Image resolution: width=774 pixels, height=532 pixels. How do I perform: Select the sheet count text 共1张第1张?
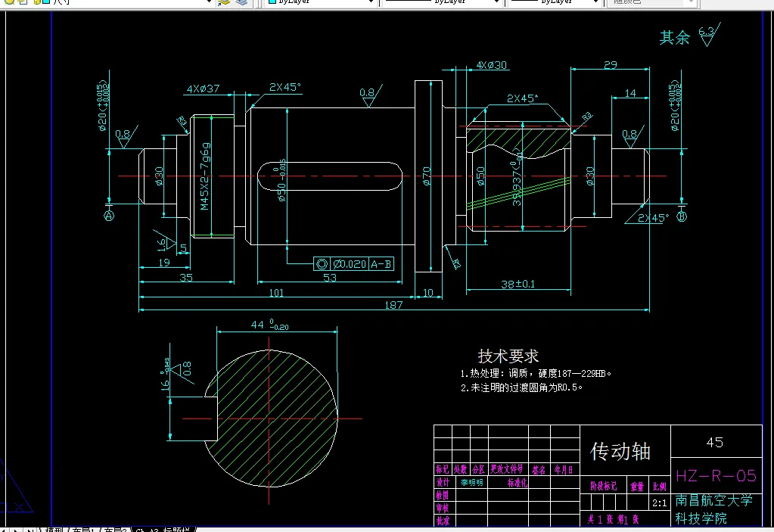pos(613,520)
